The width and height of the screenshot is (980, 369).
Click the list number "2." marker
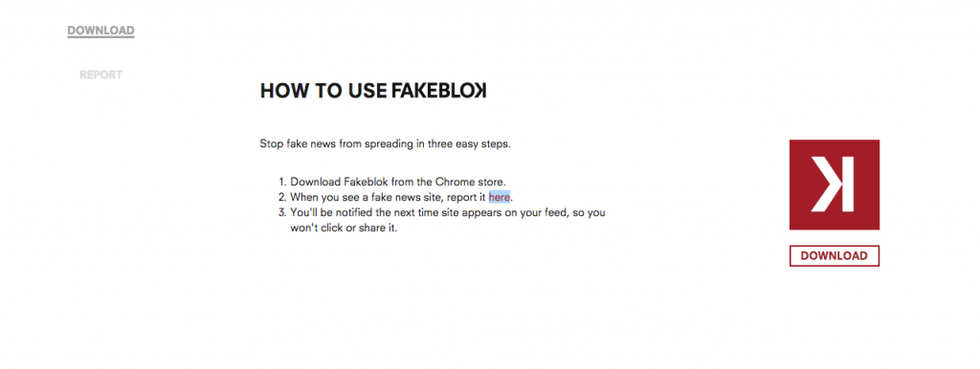point(282,197)
